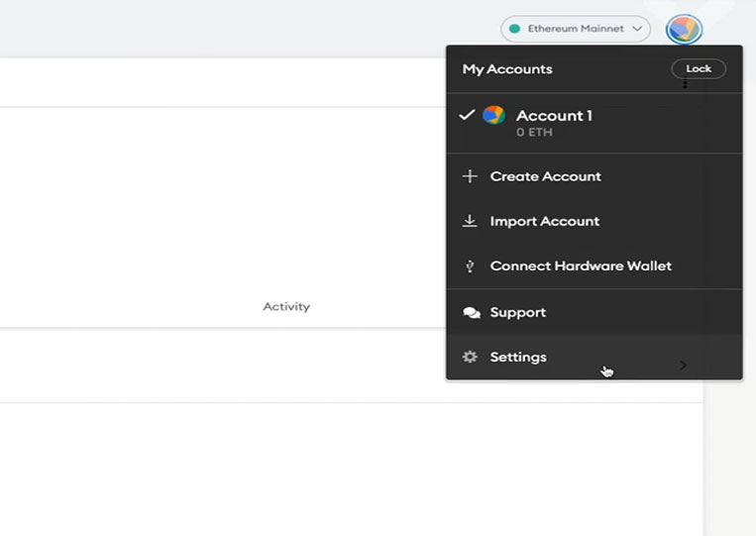Click the account avatar icon at top right

pos(684,30)
